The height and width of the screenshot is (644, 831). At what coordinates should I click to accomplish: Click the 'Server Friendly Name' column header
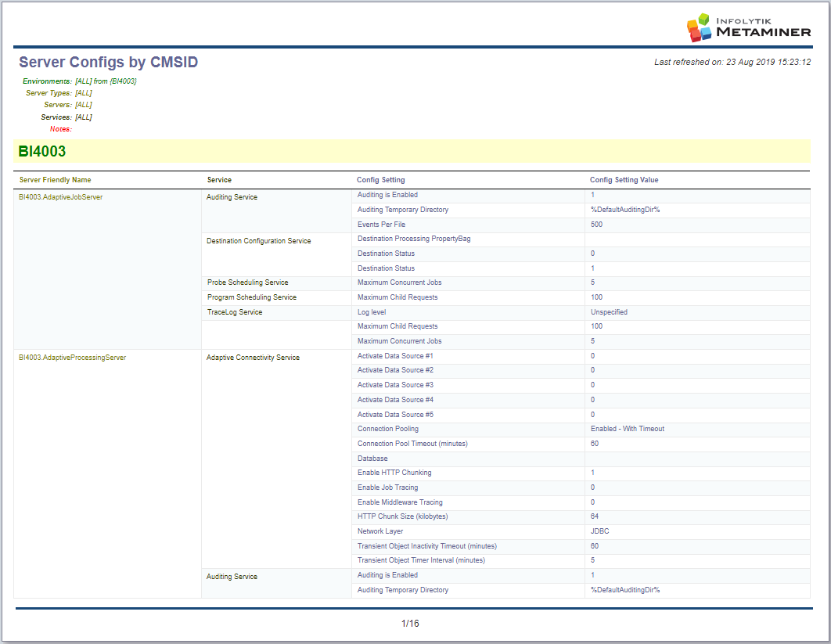pyautogui.click(x=55, y=180)
